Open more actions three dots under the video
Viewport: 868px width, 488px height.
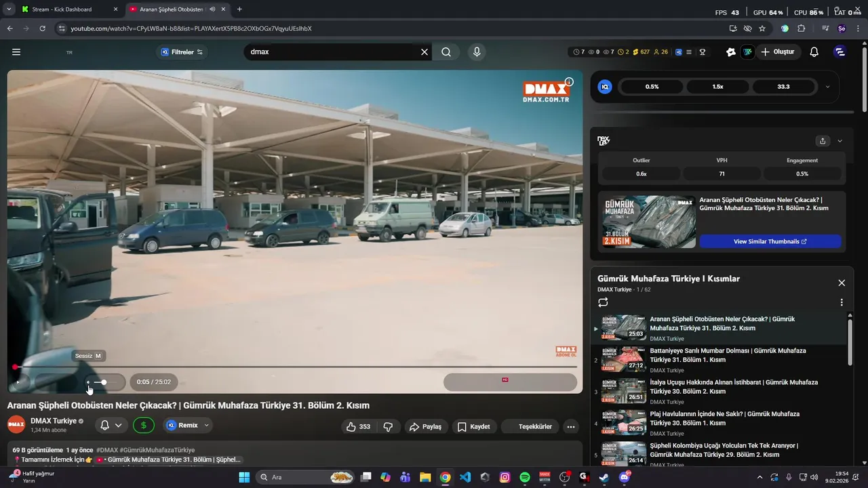(x=571, y=426)
